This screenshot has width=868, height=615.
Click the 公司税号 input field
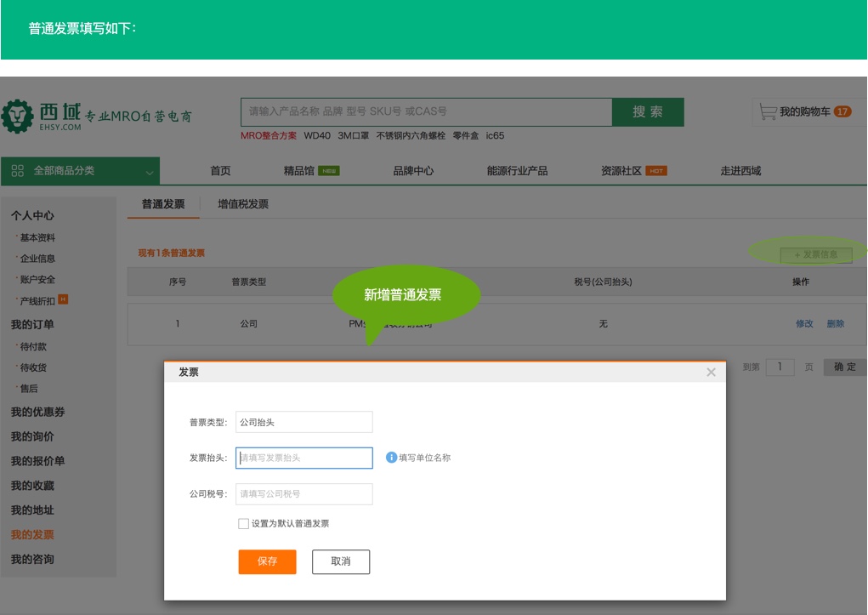pyautogui.click(x=304, y=494)
